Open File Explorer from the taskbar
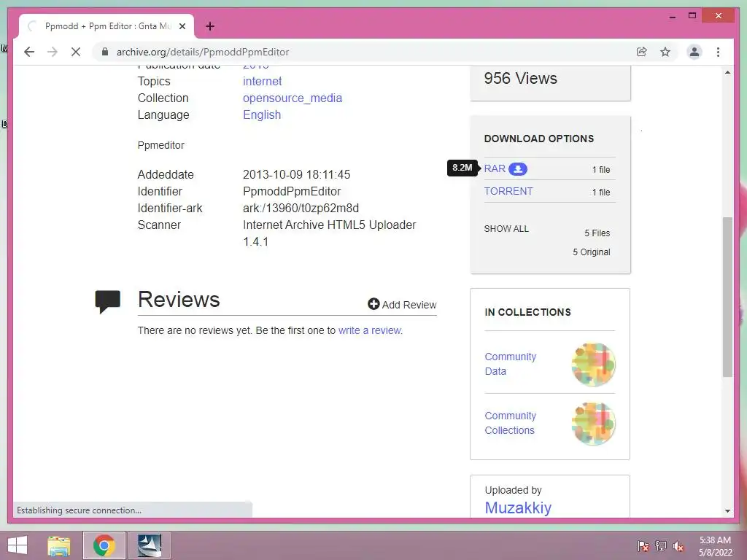 pyautogui.click(x=59, y=545)
